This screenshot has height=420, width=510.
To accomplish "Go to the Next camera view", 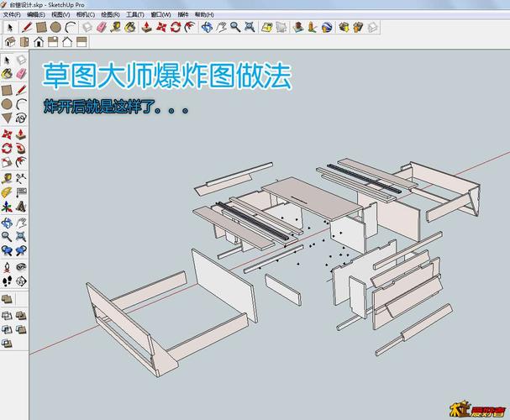I will coord(21,250).
